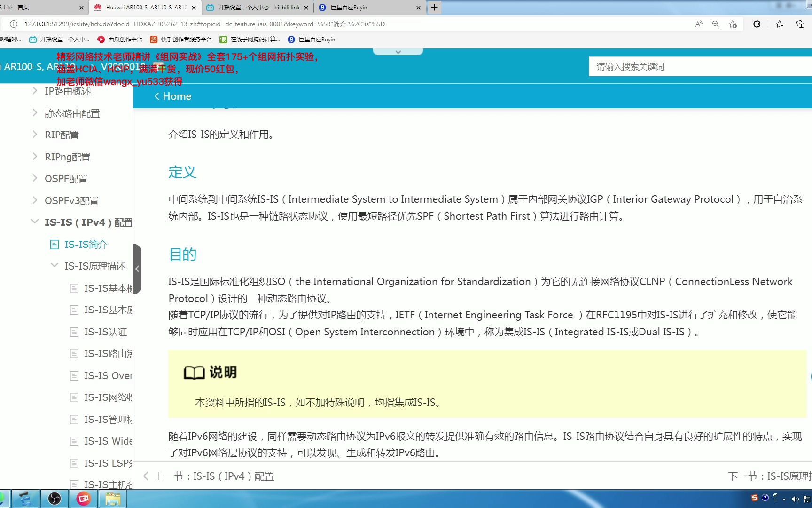The width and height of the screenshot is (812, 508).
Task: Open the read aloud icon
Action: point(699,24)
